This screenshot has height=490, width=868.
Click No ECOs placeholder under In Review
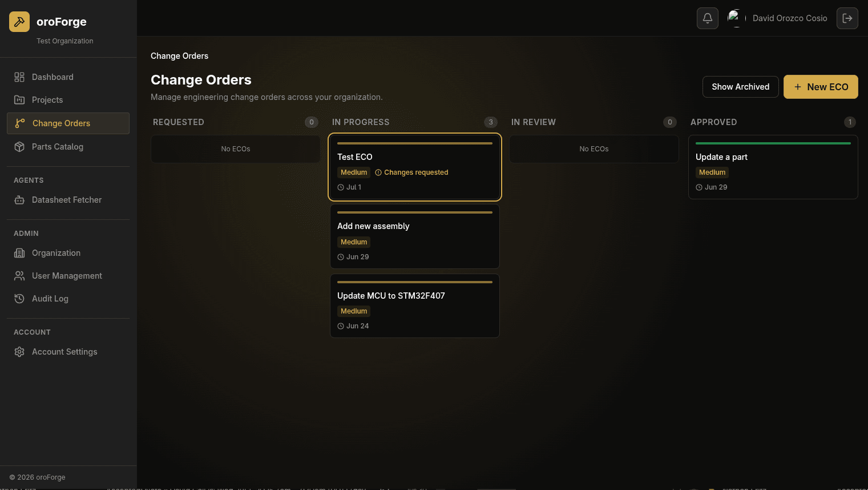point(594,149)
